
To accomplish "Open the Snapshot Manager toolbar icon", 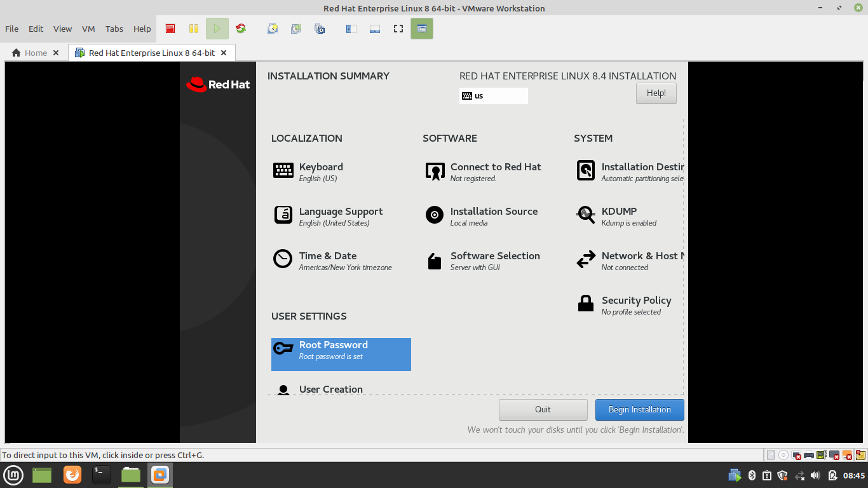I will point(320,29).
